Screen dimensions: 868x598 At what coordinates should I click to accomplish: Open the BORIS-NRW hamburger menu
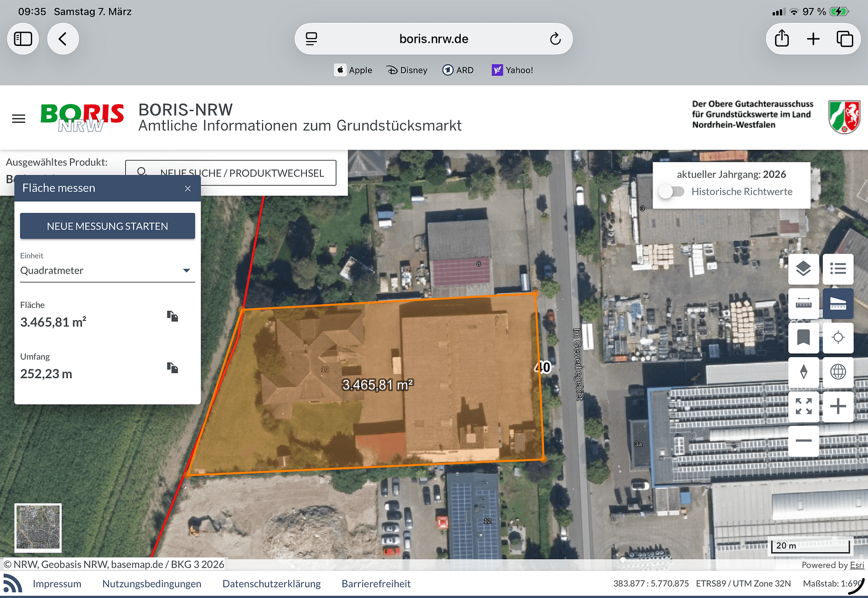pos(18,118)
